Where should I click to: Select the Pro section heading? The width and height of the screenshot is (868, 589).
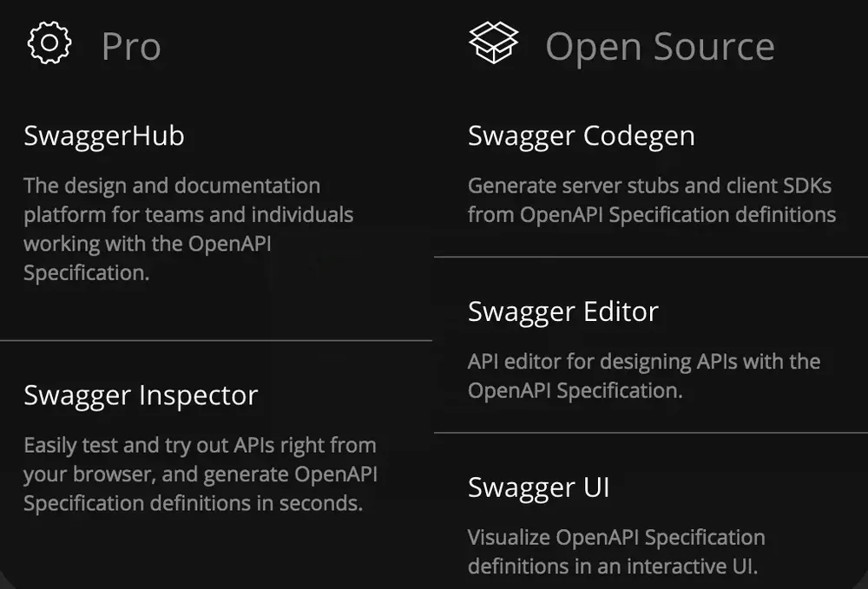[131, 47]
